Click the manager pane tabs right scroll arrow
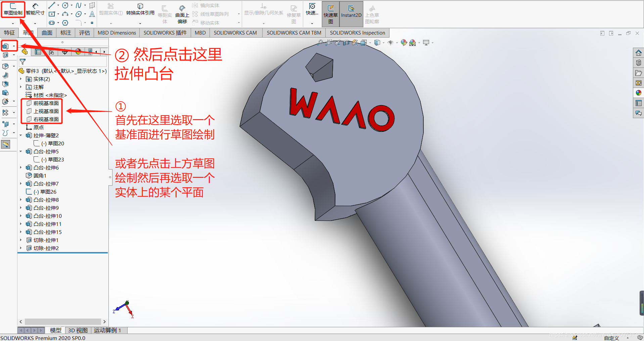The image size is (644, 341). [105, 52]
